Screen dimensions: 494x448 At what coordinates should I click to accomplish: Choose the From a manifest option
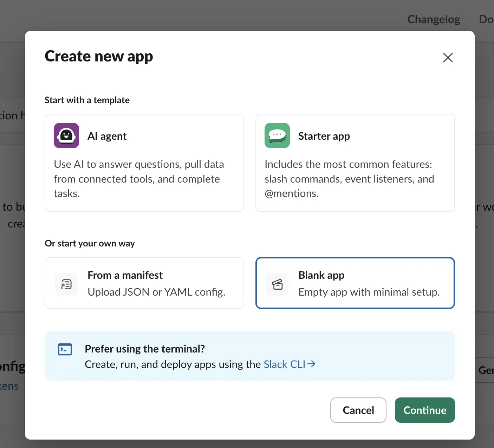click(144, 283)
